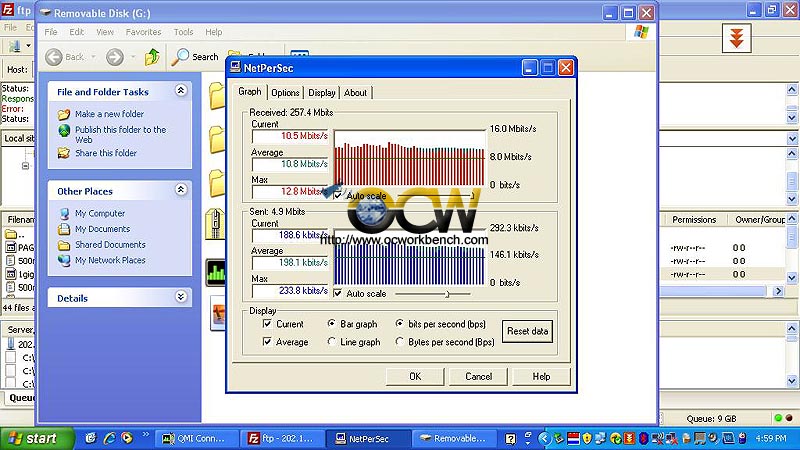Click Share this folder link
800x450 pixels.
pos(106,153)
